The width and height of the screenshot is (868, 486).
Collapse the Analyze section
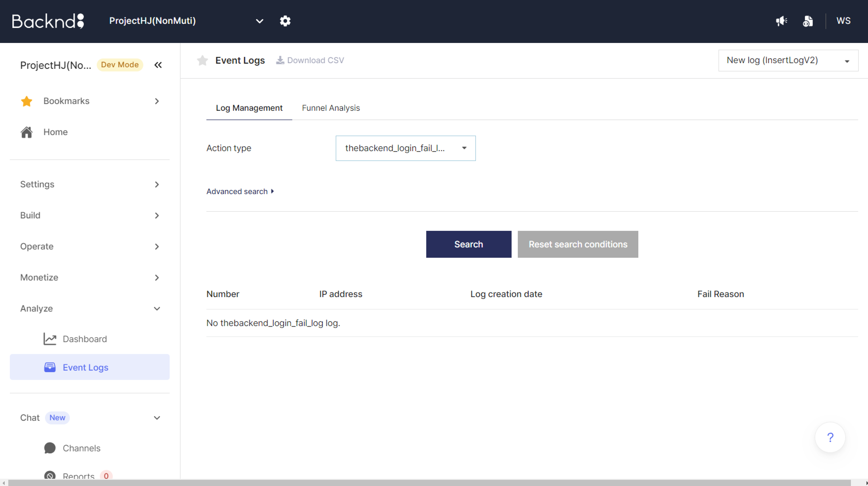click(90, 309)
